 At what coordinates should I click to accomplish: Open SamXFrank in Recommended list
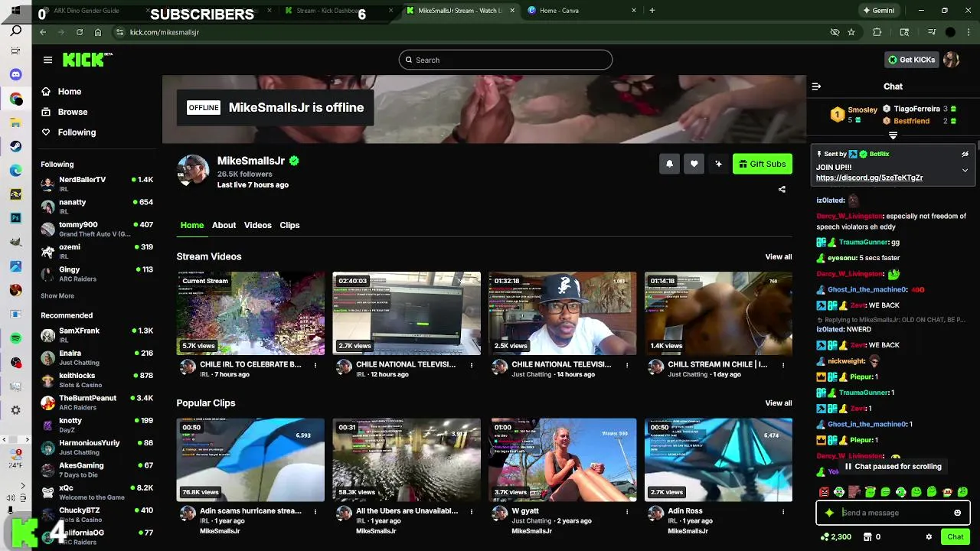[96, 335]
